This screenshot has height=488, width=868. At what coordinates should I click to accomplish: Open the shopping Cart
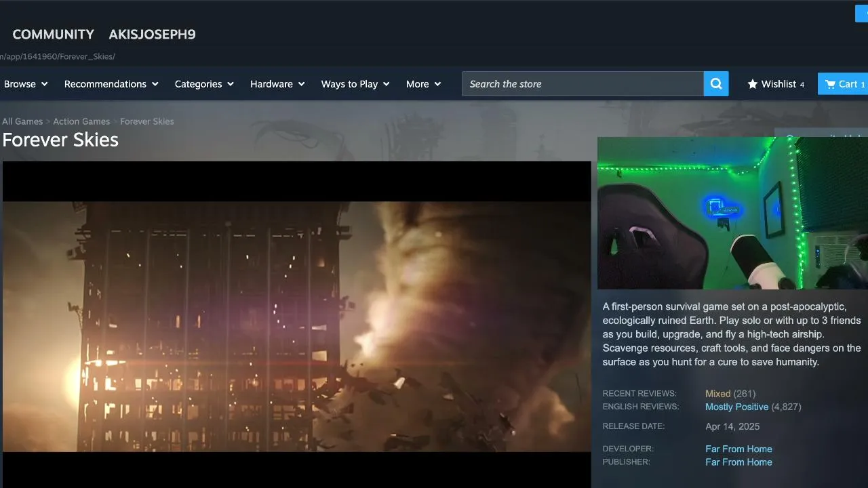(x=843, y=84)
